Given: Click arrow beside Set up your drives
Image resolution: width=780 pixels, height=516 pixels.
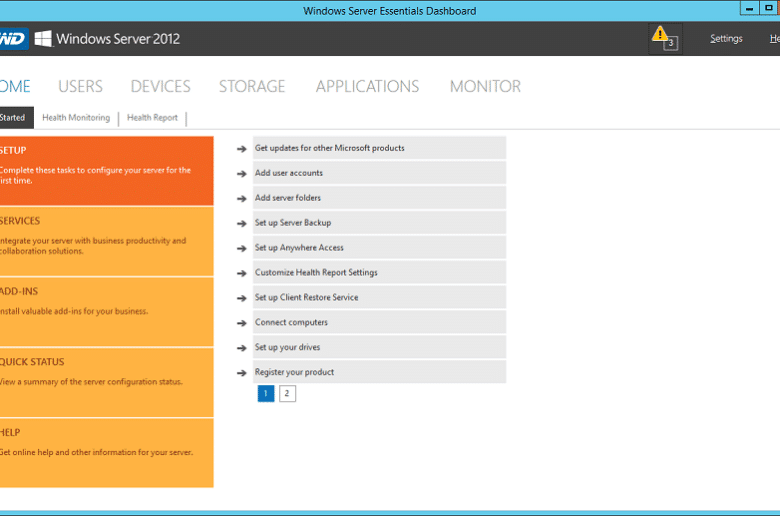Looking at the screenshot, I should (x=242, y=348).
